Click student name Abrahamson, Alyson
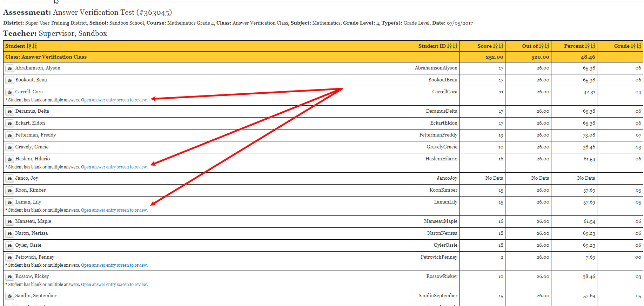644x306 pixels. tap(38, 68)
